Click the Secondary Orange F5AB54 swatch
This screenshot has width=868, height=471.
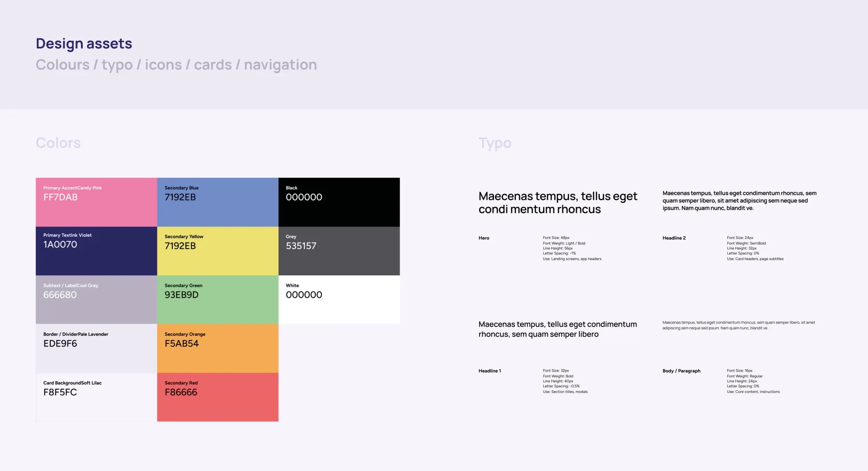(217, 348)
